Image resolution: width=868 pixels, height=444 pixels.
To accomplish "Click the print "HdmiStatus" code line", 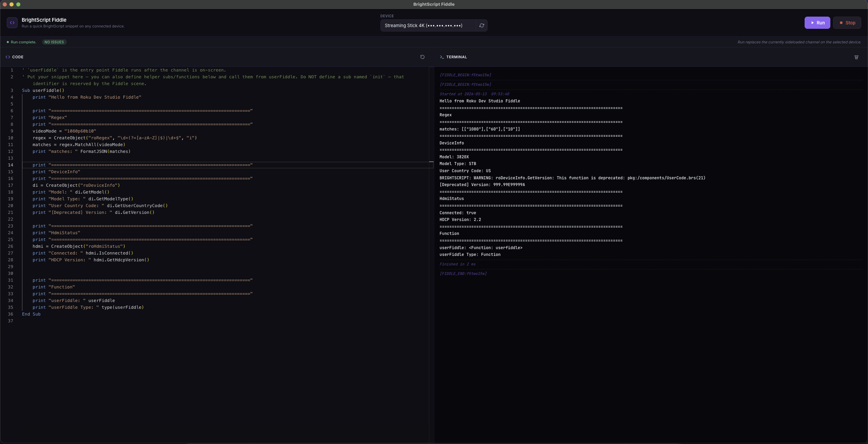I will pos(56,233).
